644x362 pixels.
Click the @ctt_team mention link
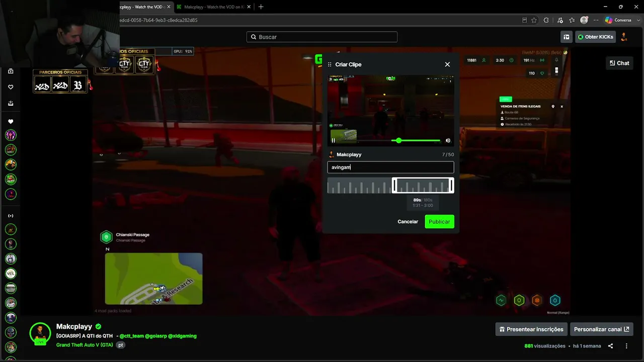point(132,336)
